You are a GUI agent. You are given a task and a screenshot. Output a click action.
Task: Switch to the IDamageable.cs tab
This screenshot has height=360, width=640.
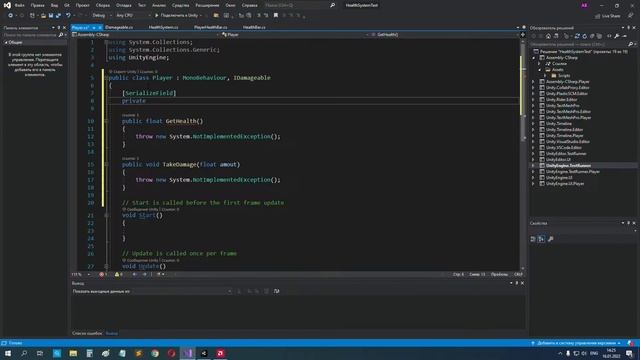pyautogui.click(x=119, y=27)
